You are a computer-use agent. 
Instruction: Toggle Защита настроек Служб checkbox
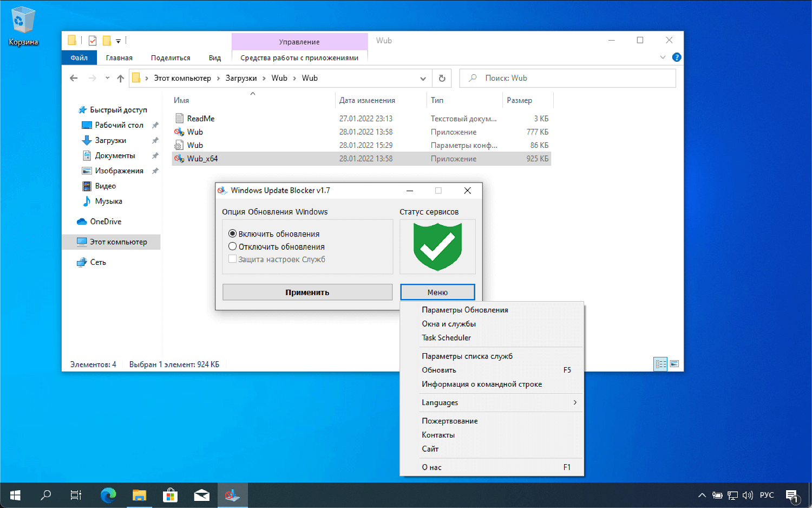[232, 259]
